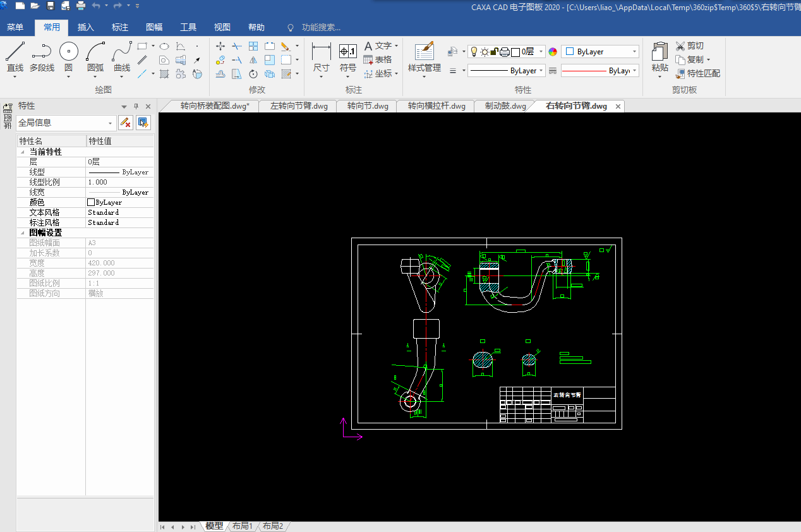Toggle layer on/off lightbulb icon

pyautogui.click(x=473, y=52)
